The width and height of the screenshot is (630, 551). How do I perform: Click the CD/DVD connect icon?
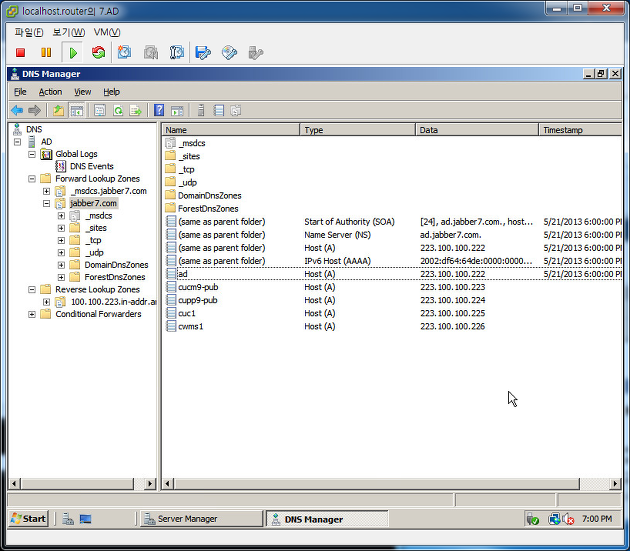point(229,53)
